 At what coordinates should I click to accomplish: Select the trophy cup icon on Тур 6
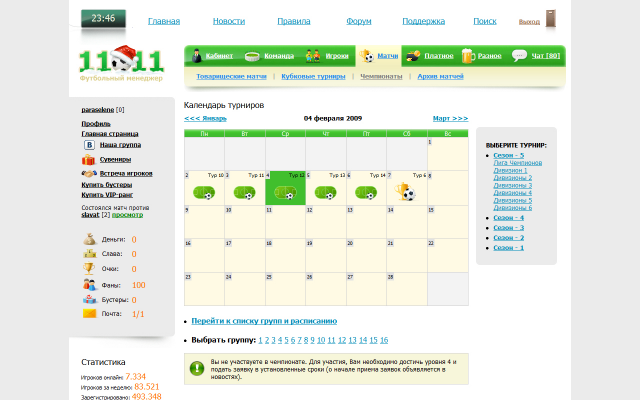pos(405,192)
